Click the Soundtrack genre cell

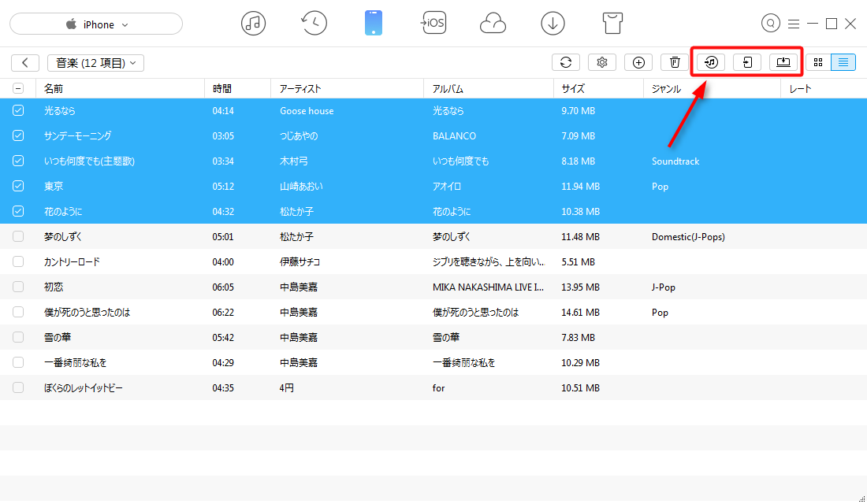point(675,161)
